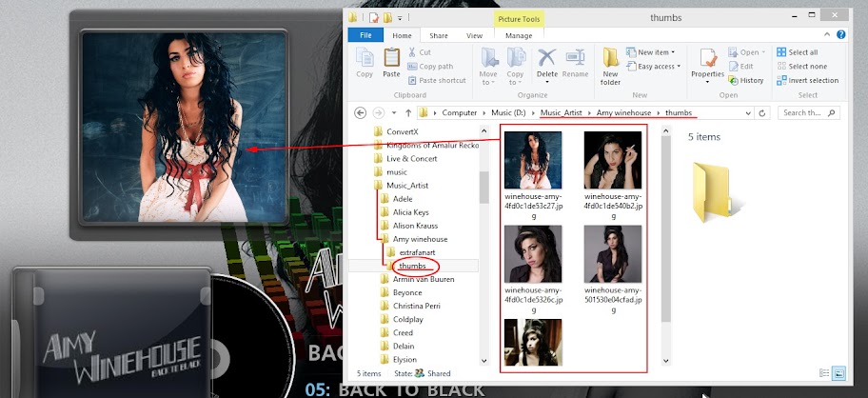Switch to the Home ribbon tab
Image resolution: width=868 pixels, height=398 pixels.
(x=402, y=35)
